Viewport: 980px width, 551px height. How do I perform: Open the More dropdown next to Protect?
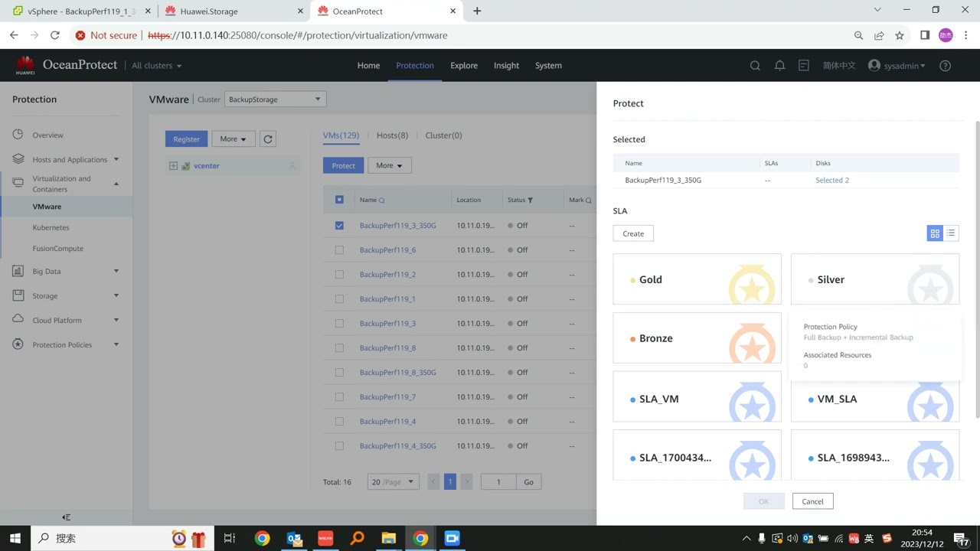point(389,165)
